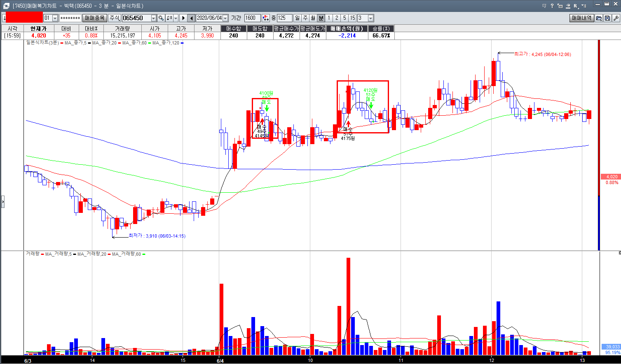Click the window app icon in title bar
Image resolution: width=621 pixels, height=364 pixels.
(x=6, y=6)
